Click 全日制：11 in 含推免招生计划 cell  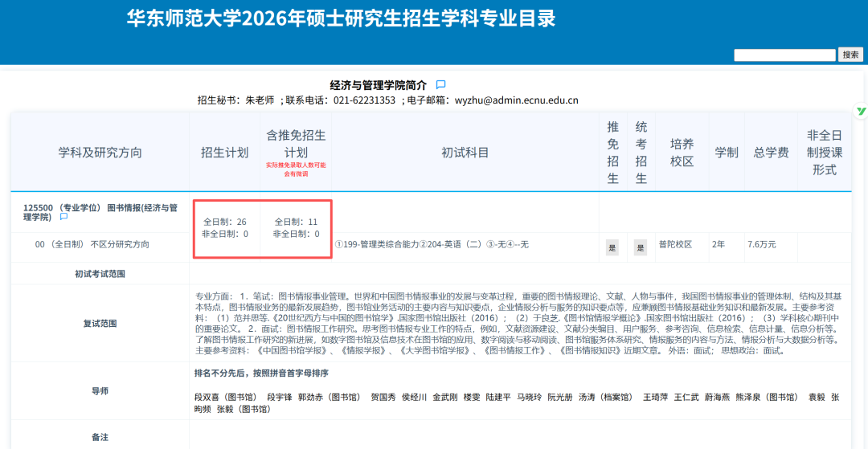coord(296,222)
